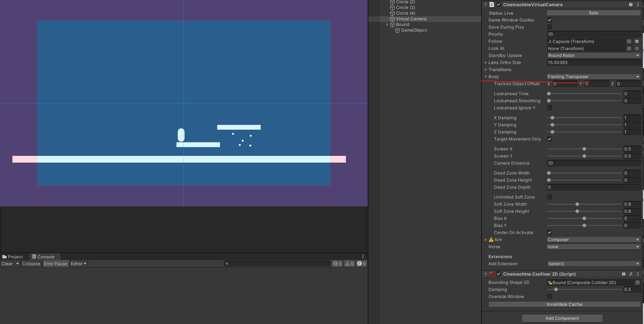Open the object picker for Follow field

coord(629,42)
